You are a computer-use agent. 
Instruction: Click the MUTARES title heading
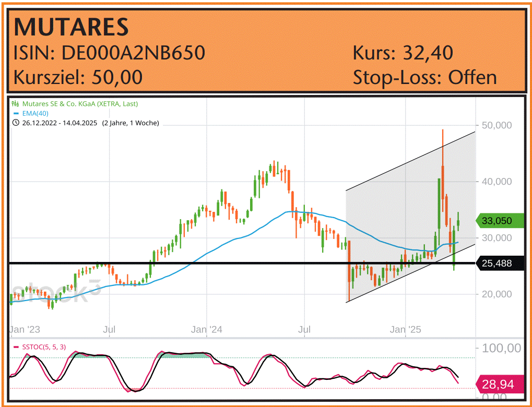point(71,27)
